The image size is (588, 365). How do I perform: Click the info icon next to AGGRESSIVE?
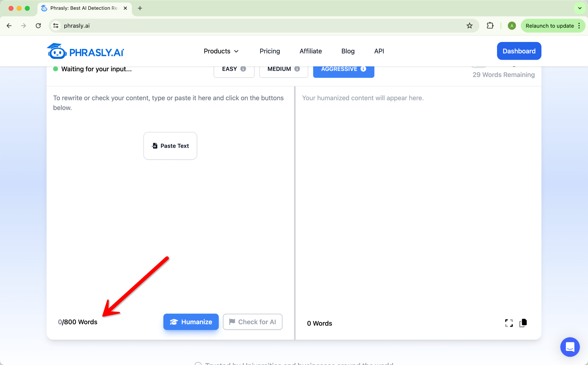click(363, 69)
